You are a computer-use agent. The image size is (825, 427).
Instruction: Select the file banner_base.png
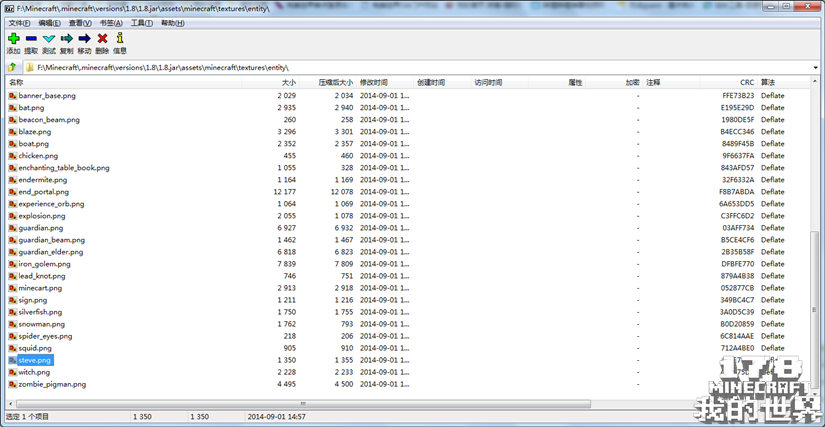(47, 96)
